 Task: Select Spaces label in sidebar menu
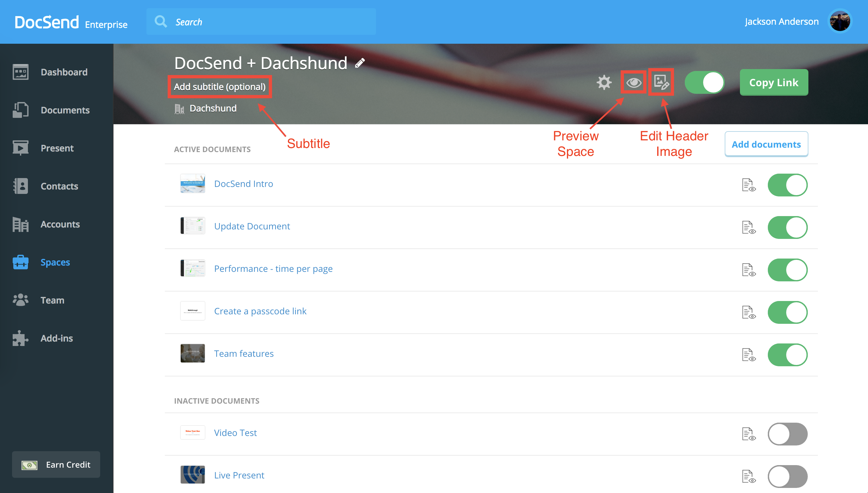click(55, 262)
